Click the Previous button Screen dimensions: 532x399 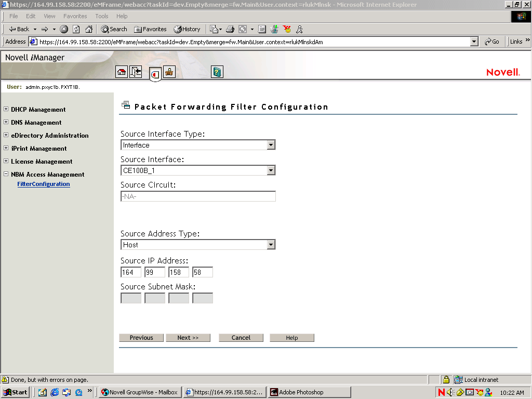(141, 338)
